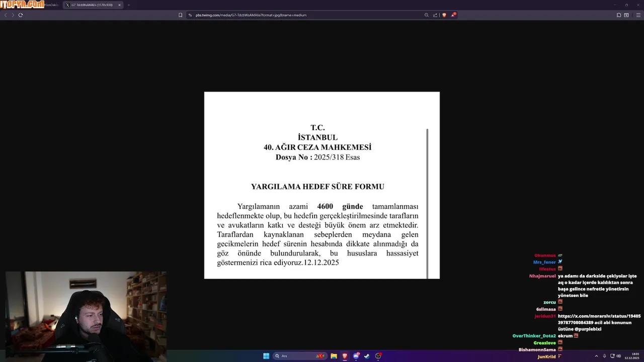Click chat username Nhajmaruel
This screenshot has width=644, height=362.
click(x=542, y=276)
